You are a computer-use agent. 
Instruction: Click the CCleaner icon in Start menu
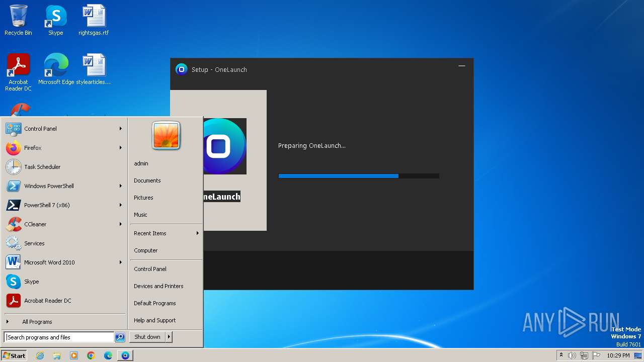coord(13,224)
